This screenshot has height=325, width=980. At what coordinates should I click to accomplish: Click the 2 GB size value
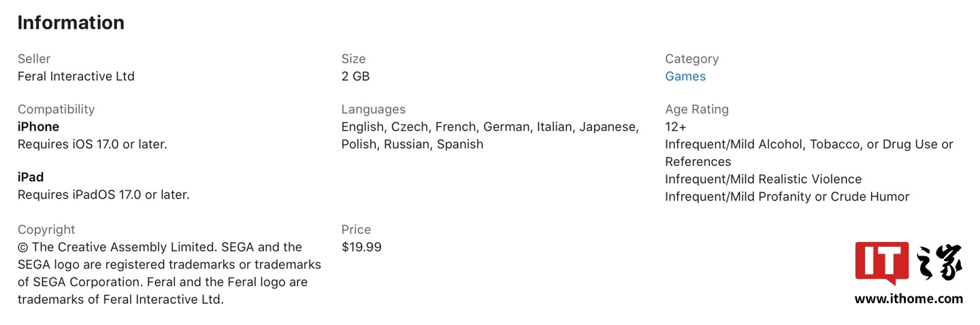pyautogui.click(x=355, y=76)
